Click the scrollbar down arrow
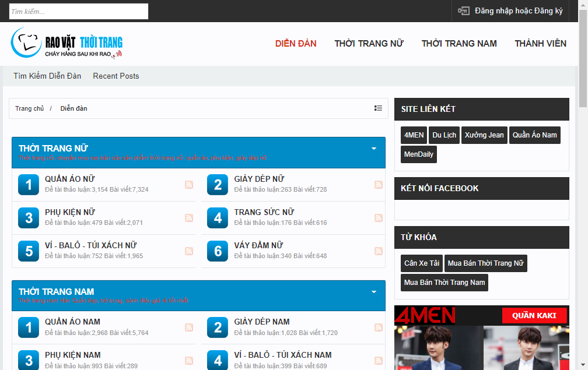Screen dimensions: 588x370 [583, 364]
